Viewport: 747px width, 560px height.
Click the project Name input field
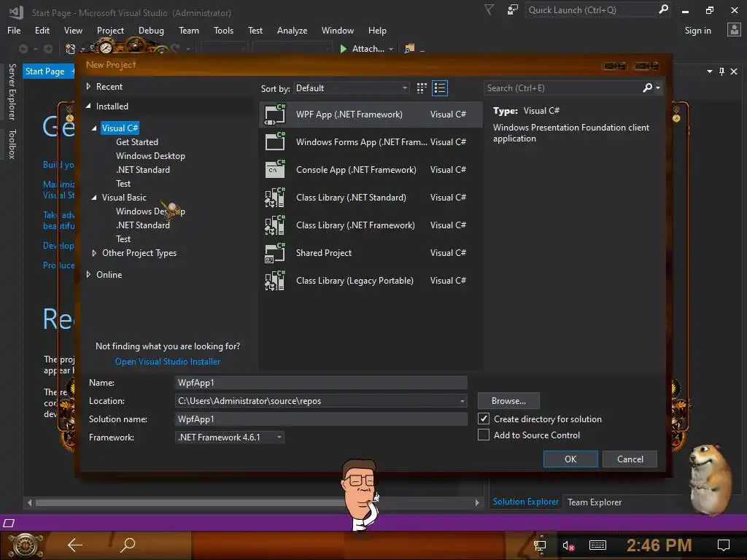click(x=321, y=382)
